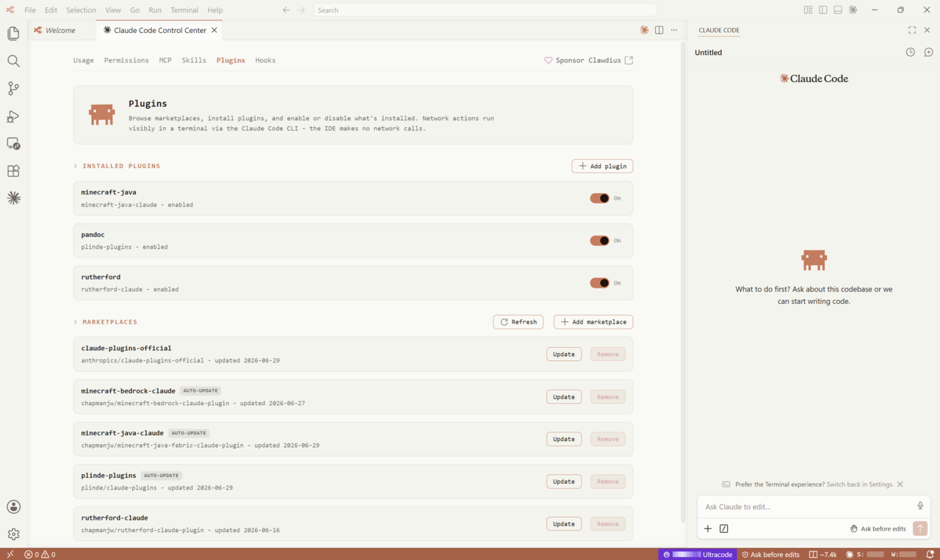940x560 pixels.
Task: Switch to the Skills tab
Action: click(x=194, y=60)
